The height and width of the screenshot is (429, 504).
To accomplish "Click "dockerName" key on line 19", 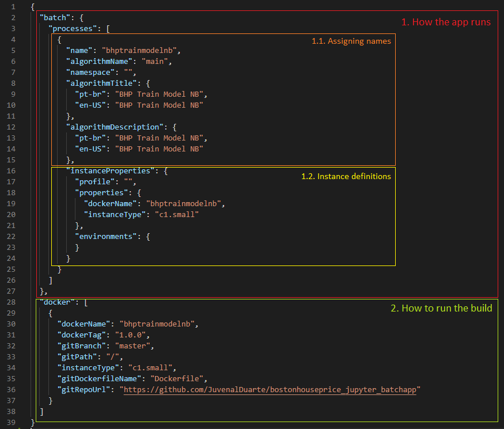I will point(110,203).
